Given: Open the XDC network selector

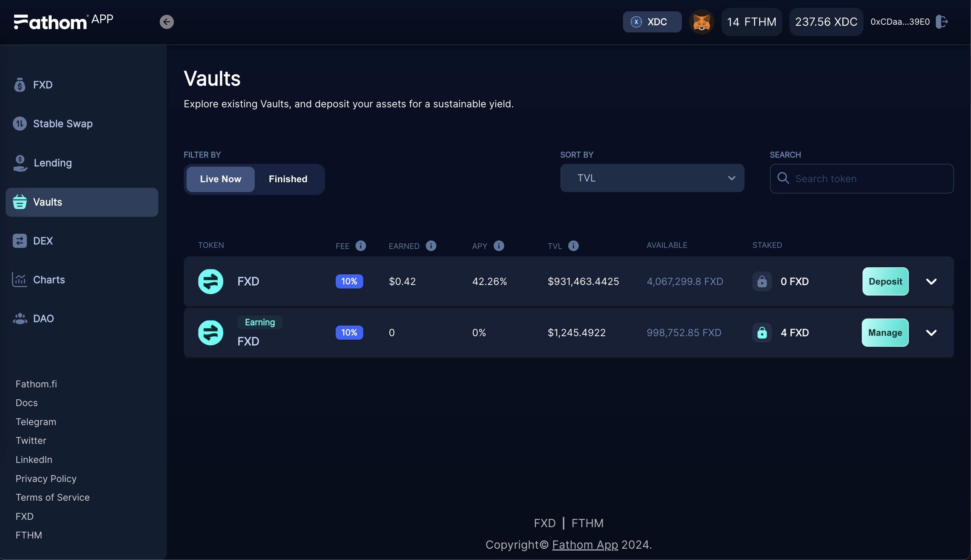Looking at the screenshot, I should coord(652,22).
